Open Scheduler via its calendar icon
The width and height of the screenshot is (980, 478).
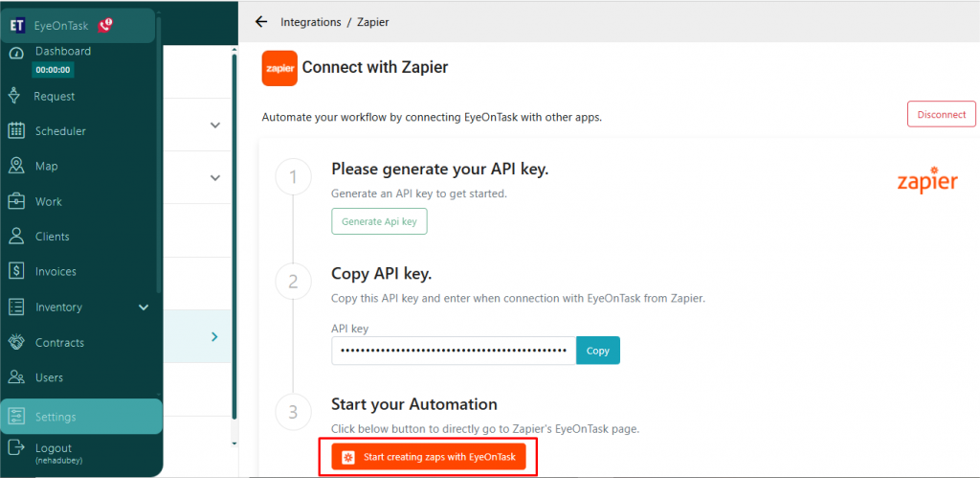(16, 131)
